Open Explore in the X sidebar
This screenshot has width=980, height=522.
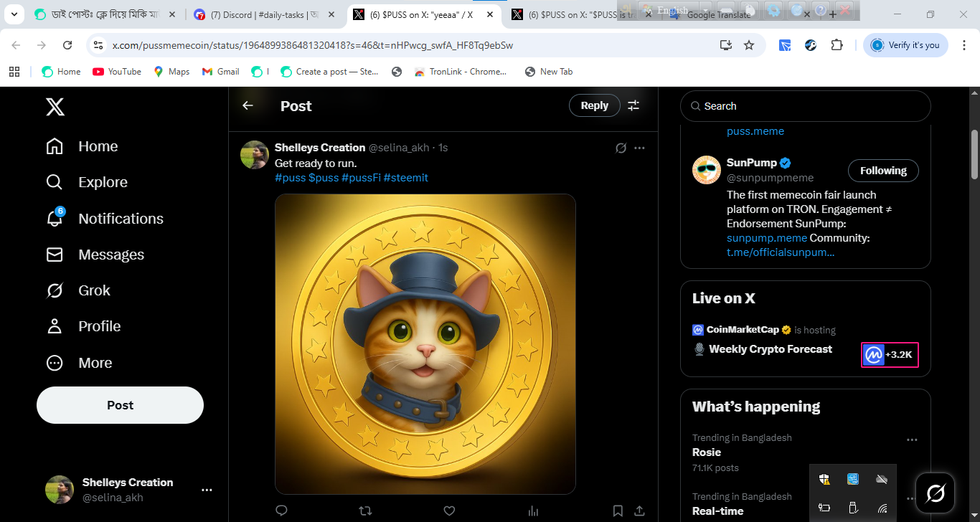click(87, 182)
